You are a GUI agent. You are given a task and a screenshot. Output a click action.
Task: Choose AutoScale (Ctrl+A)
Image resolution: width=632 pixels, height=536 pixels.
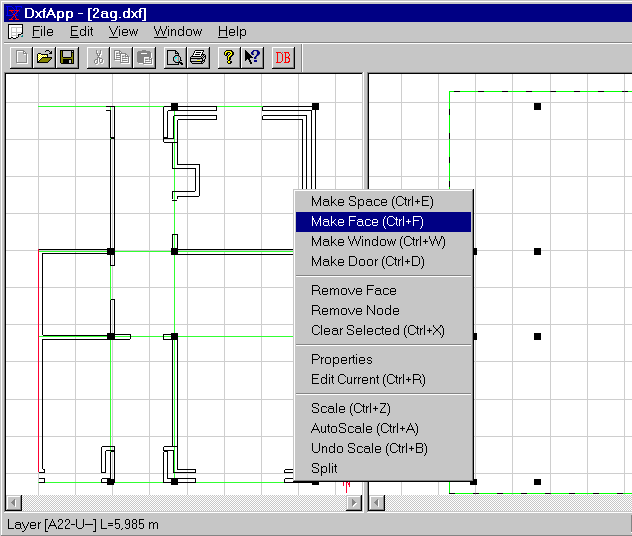coord(383,428)
